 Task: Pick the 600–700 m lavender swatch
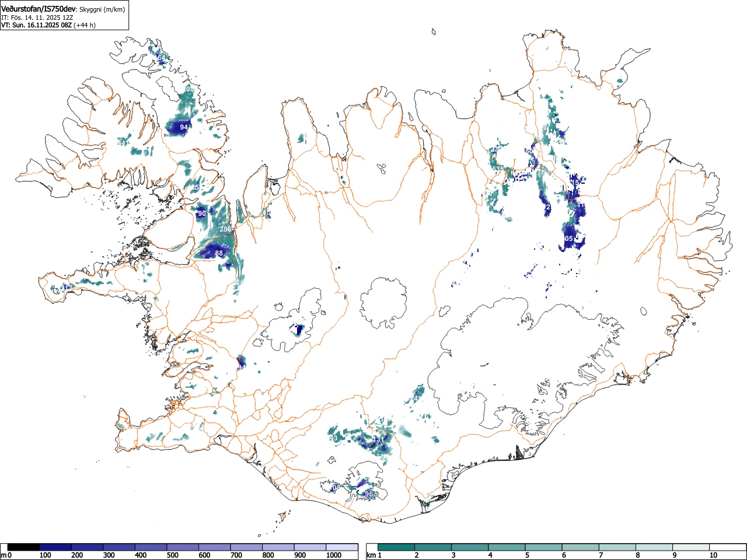215,547
